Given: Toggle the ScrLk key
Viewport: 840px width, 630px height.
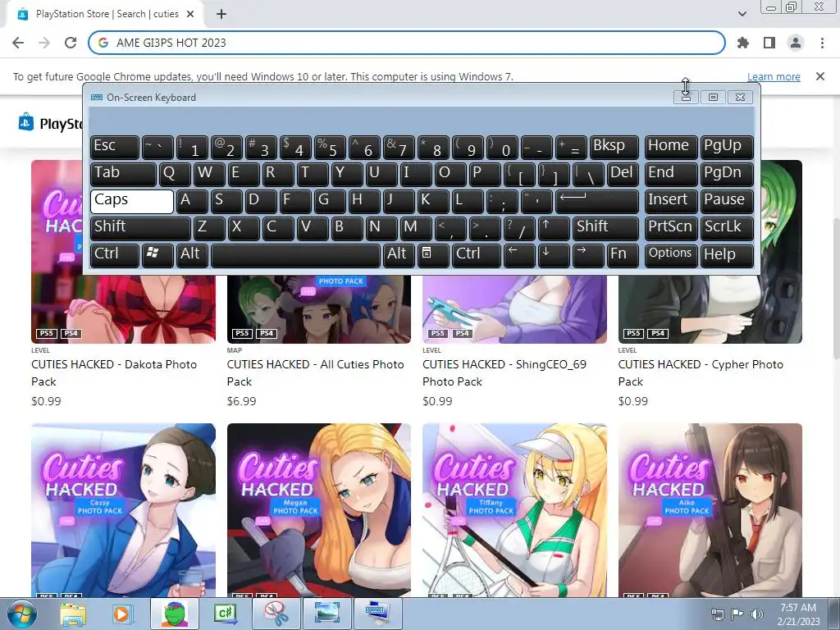Looking at the screenshot, I should (727, 228).
